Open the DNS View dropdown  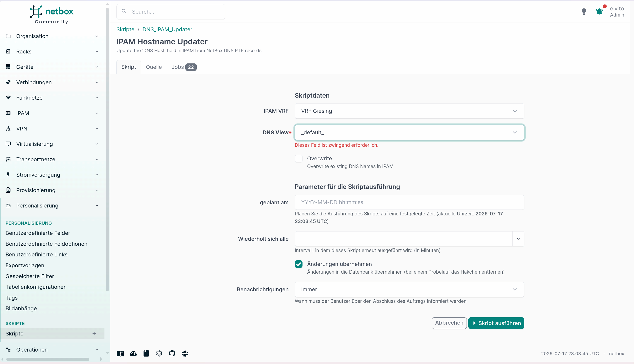(x=409, y=133)
